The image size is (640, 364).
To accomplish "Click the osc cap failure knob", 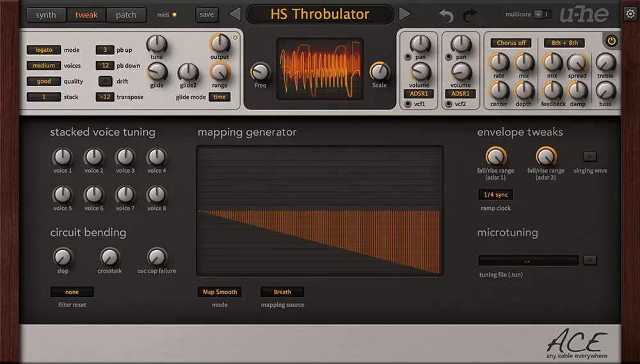I will (x=156, y=257).
